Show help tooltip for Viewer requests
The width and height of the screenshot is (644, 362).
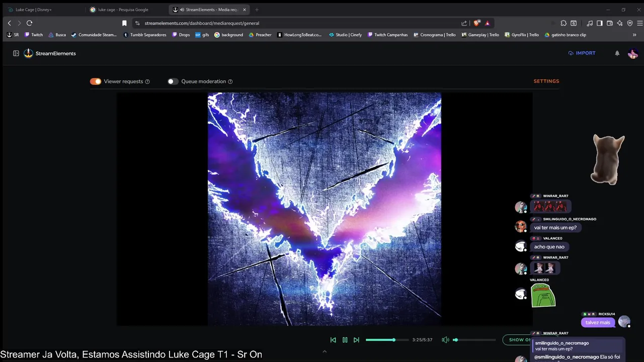tap(147, 81)
